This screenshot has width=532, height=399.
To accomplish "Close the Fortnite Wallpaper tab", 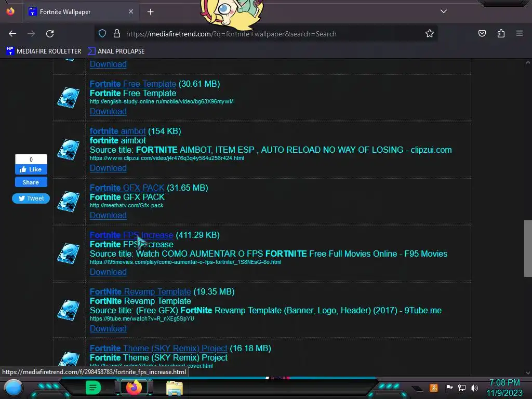I will [131, 11].
